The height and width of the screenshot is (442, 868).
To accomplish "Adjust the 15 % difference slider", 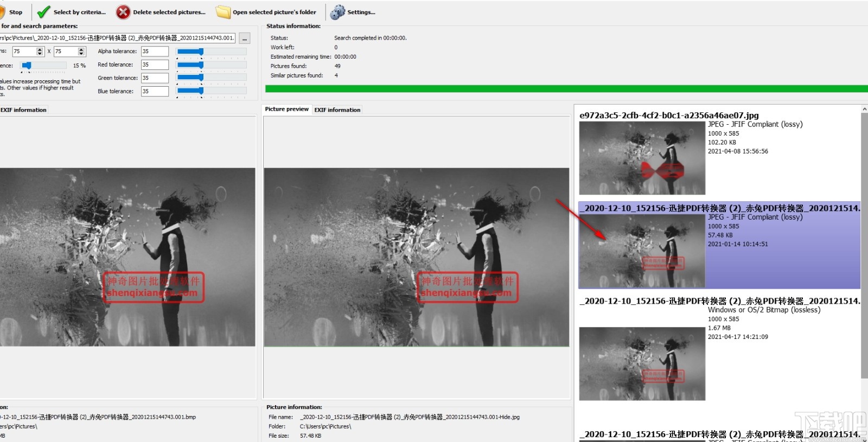I will [43, 66].
